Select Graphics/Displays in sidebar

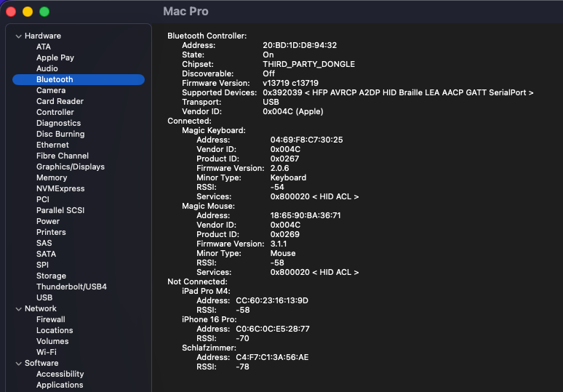[x=71, y=167]
